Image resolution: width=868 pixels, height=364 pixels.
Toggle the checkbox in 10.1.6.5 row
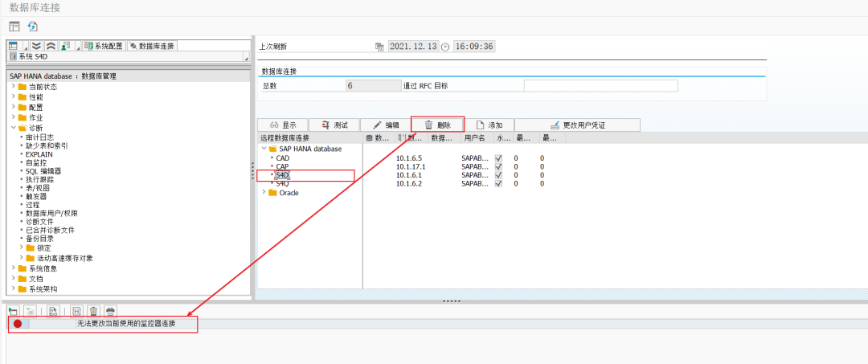click(499, 157)
